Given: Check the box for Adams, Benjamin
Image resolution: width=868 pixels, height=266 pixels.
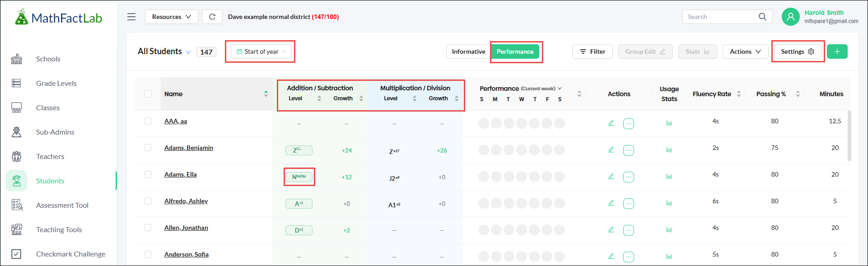Looking at the screenshot, I should (148, 148).
